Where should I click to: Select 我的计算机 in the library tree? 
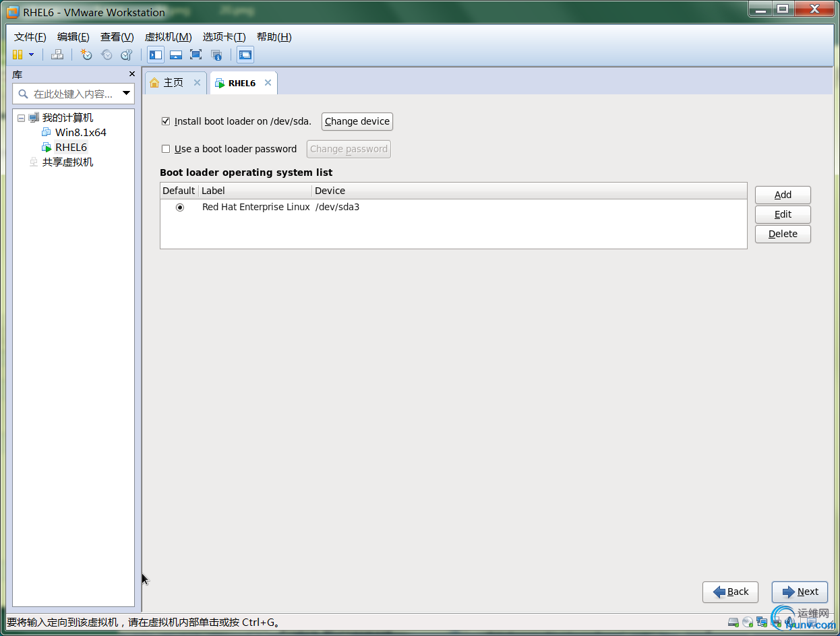click(x=67, y=118)
